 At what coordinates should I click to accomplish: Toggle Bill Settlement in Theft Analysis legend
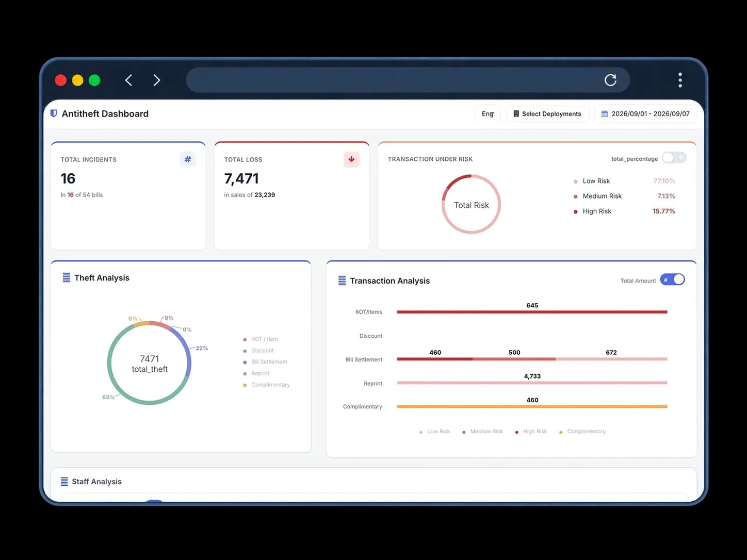[265, 362]
